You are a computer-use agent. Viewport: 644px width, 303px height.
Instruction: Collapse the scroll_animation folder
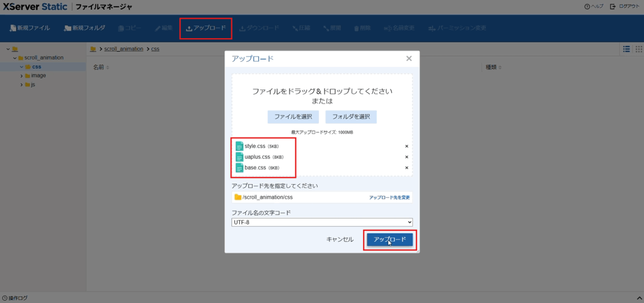pos(15,58)
